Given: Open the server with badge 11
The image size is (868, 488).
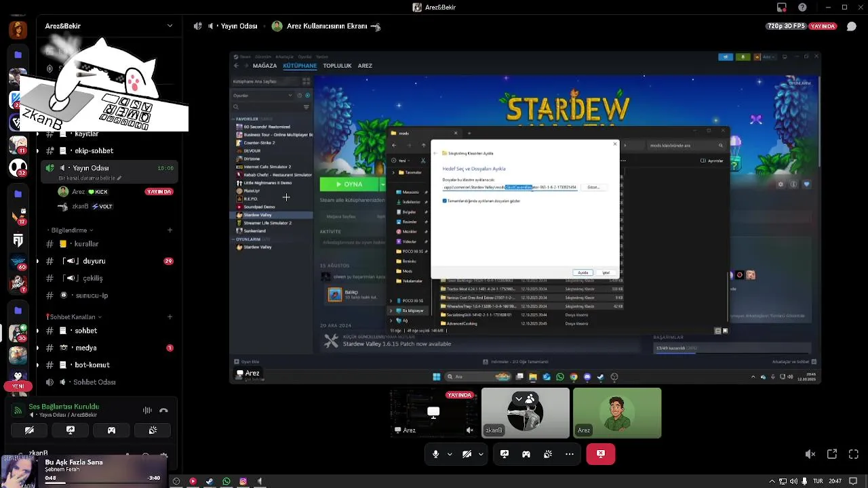Looking at the screenshot, I should (x=18, y=144).
